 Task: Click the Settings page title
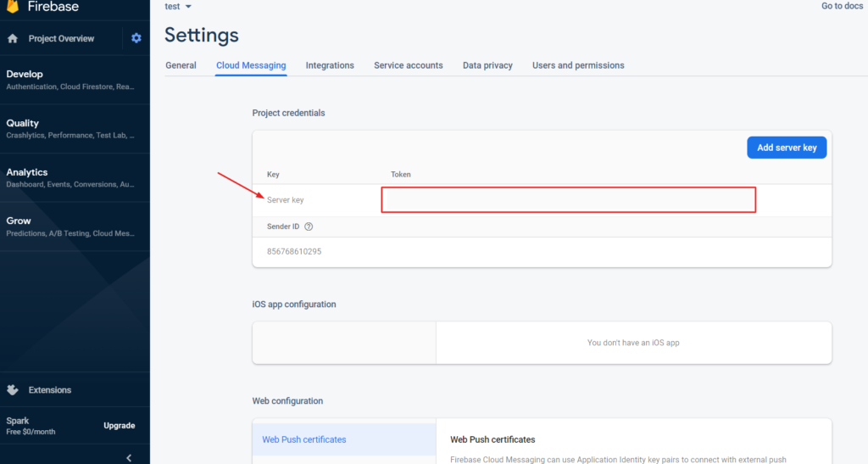pos(202,36)
